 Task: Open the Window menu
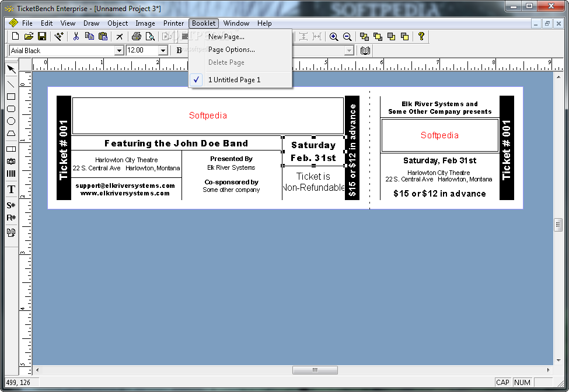tap(236, 23)
